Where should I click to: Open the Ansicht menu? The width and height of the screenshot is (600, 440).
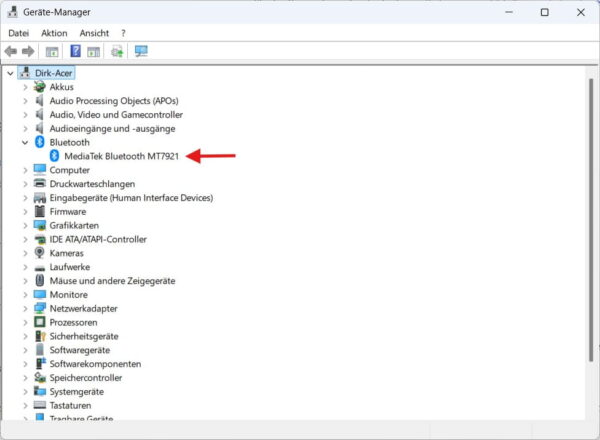94,33
